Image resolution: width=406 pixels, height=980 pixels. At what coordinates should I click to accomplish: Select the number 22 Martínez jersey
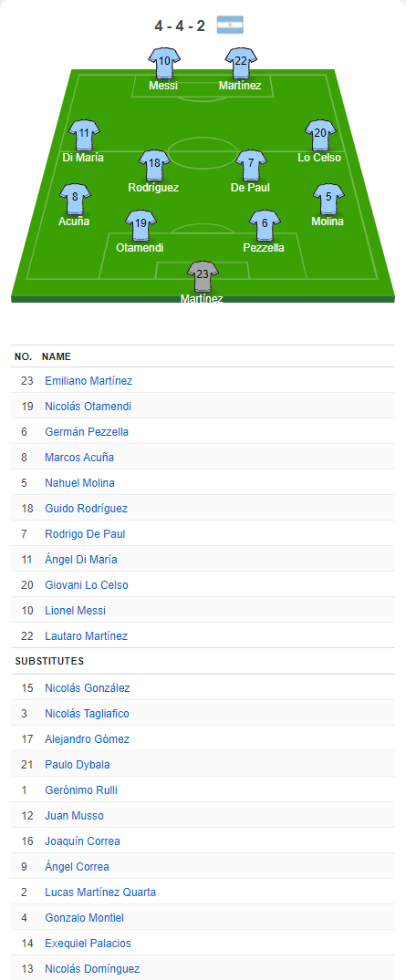241,63
